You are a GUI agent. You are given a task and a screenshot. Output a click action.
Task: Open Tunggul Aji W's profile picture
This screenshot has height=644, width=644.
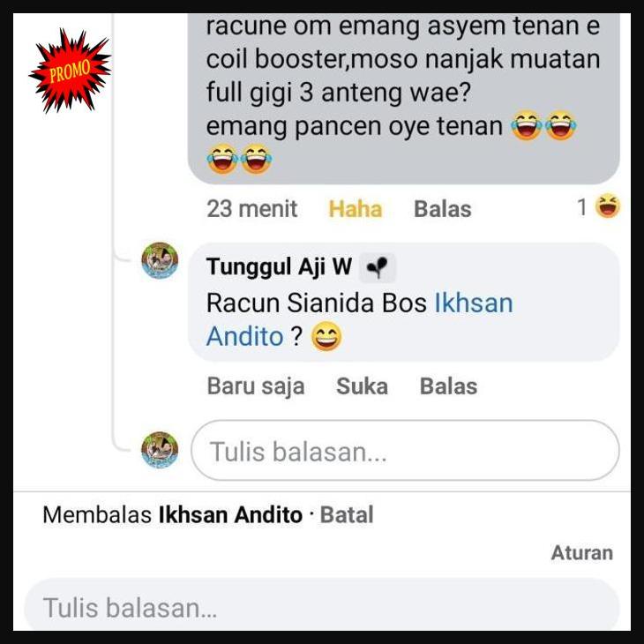[160, 260]
